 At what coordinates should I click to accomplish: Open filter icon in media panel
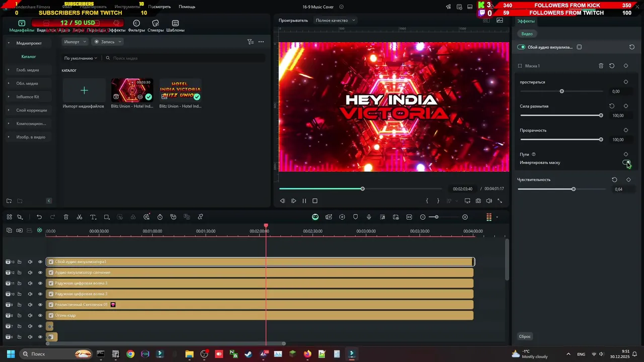coord(250,42)
